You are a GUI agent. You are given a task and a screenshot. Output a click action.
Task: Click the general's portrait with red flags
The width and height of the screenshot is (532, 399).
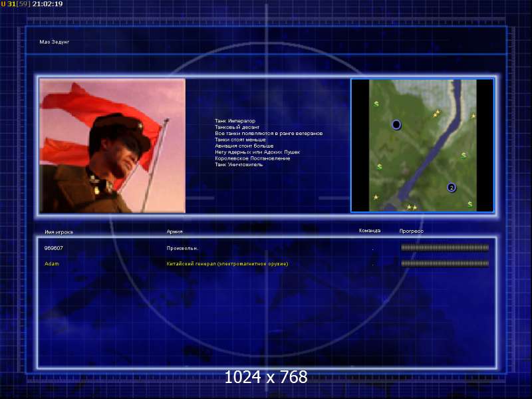click(112, 146)
